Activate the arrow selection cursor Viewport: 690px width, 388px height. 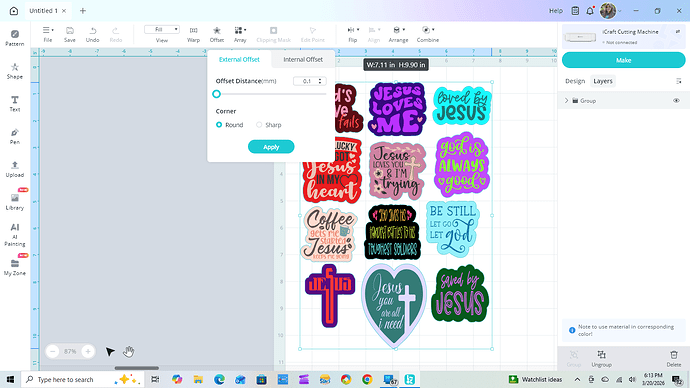pyautogui.click(x=110, y=351)
